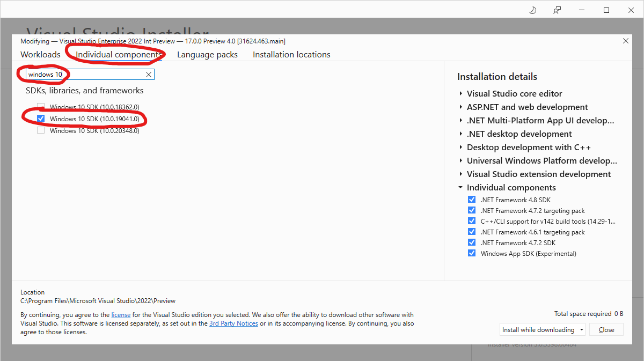Disable Windows App SDK (Experimental)

[471, 253]
